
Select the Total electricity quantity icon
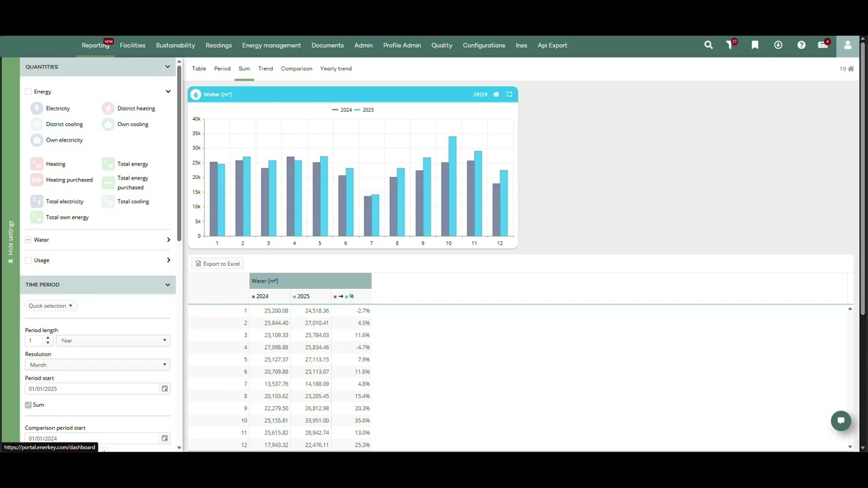point(37,201)
